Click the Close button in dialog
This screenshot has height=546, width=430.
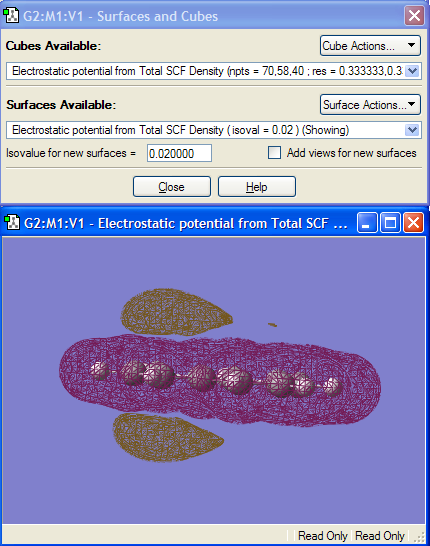172,187
